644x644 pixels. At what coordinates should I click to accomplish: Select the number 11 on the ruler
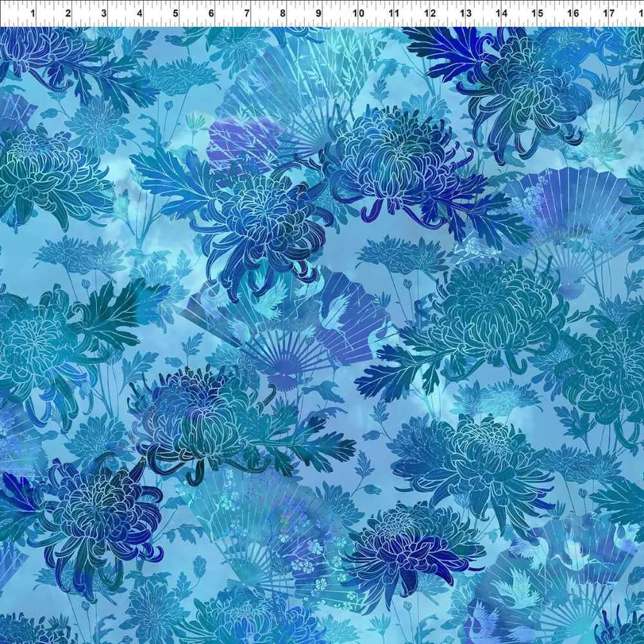[x=394, y=13]
